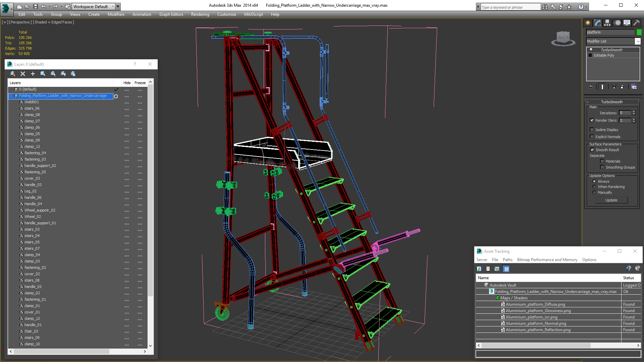Enable Explicit Normals checkbox

tap(592, 137)
